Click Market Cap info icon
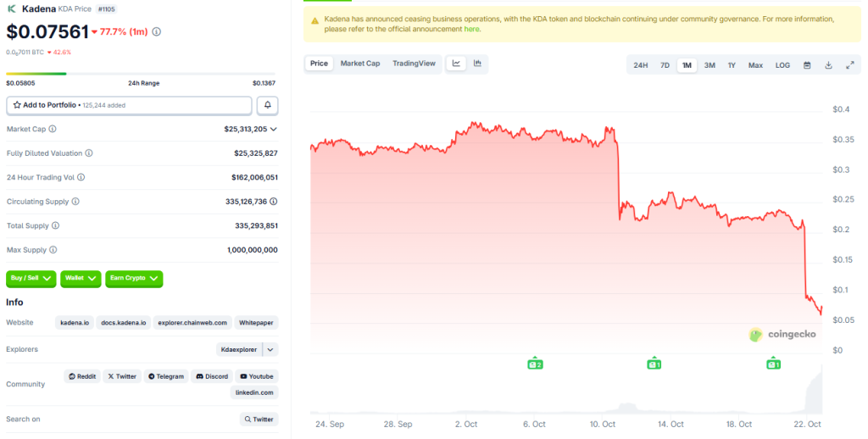This screenshot has width=868, height=439. [x=53, y=129]
